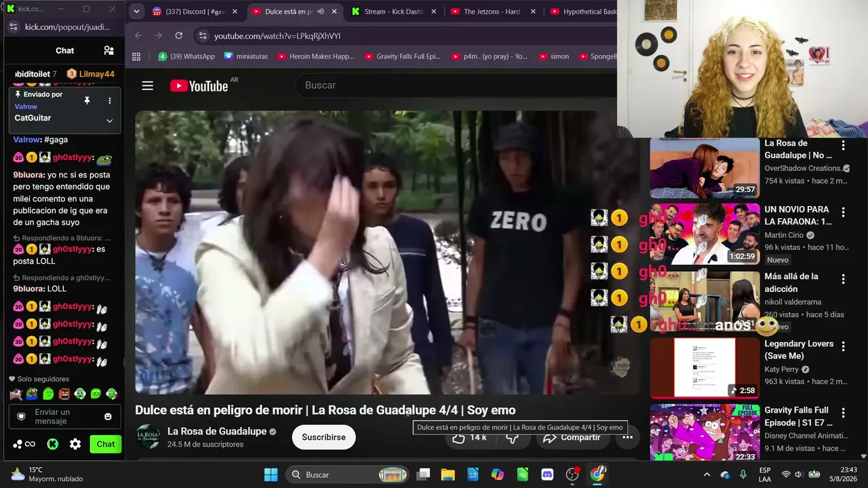Open options for UN NOVIO PARA LA FARAONA
This screenshot has height=488, width=868.
843,212
